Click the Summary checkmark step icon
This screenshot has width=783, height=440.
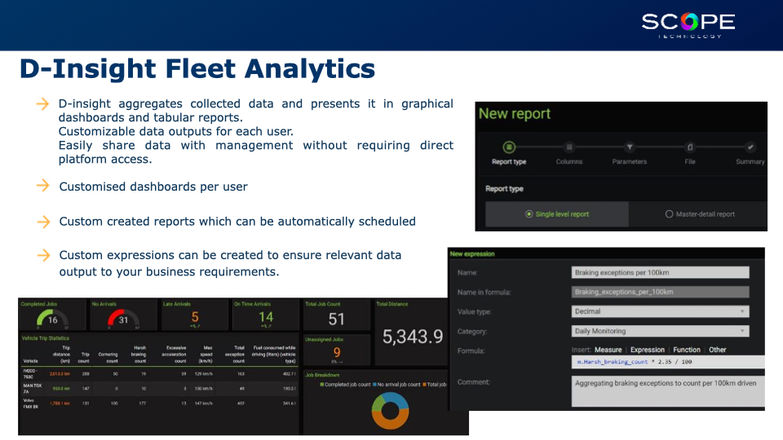(750, 147)
